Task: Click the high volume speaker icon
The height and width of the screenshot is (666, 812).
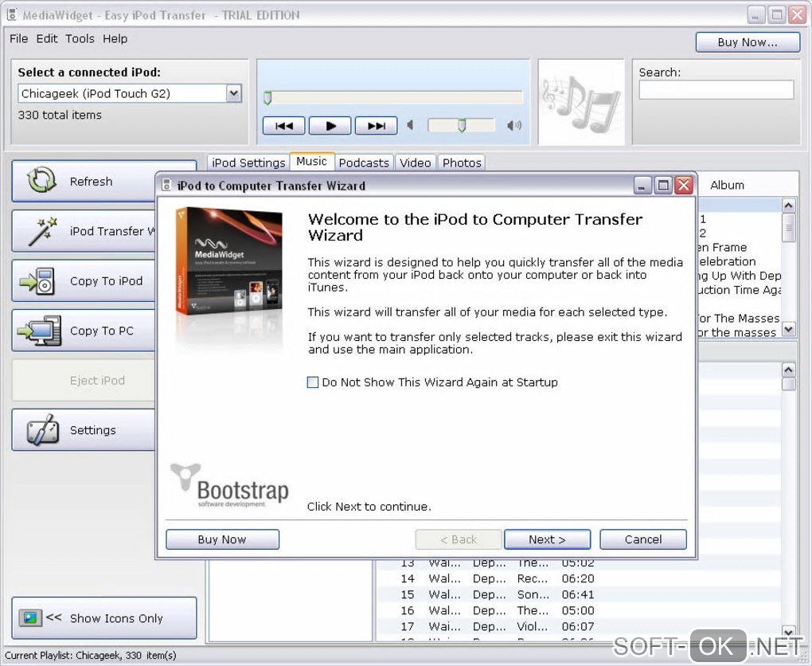Action: click(x=513, y=125)
